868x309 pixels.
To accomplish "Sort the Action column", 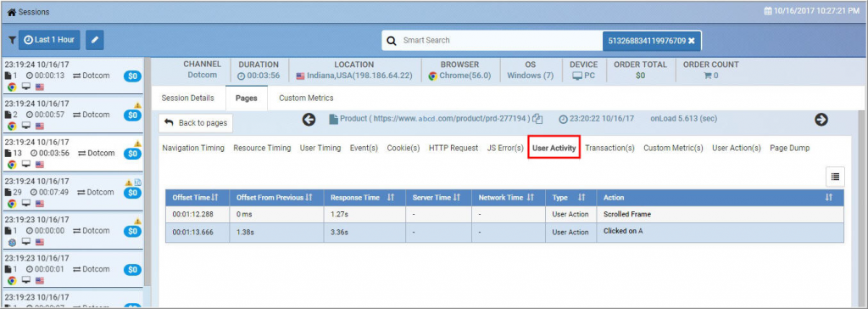I will pyautogui.click(x=829, y=198).
